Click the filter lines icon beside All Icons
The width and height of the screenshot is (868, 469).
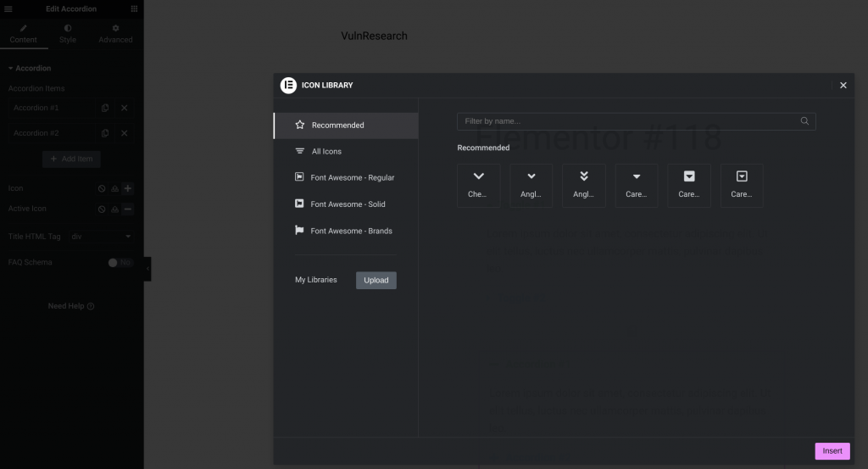(299, 151)
